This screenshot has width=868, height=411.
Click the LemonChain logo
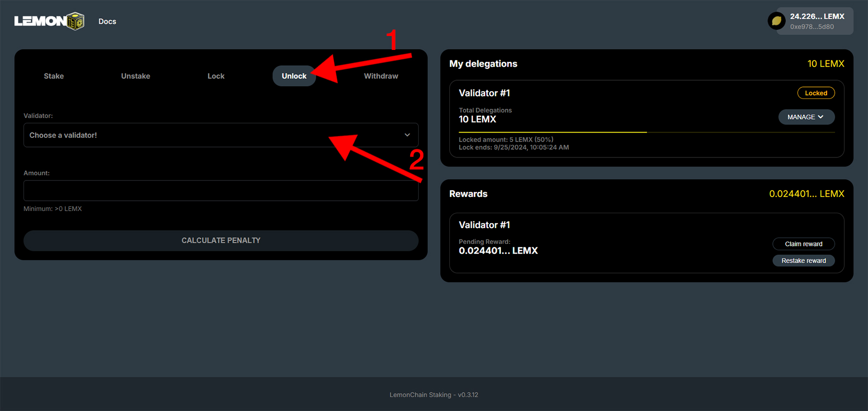point(49,21)
